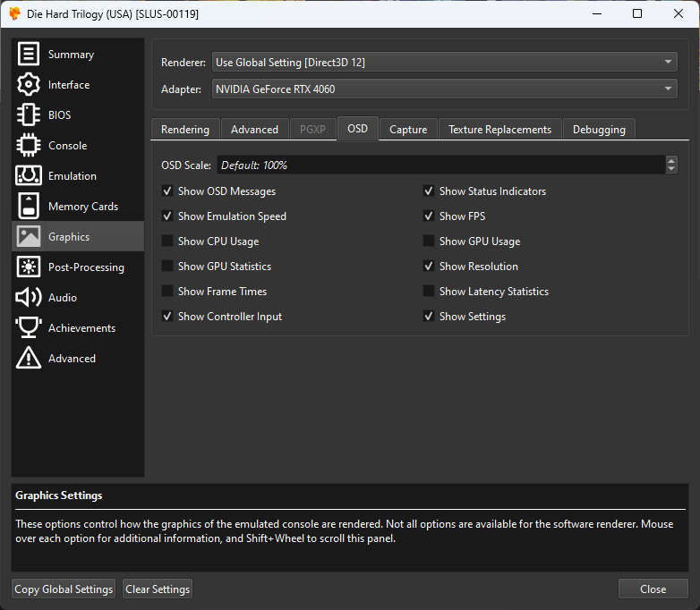Open the Texture Replacements tab
Image resolution: width=700 pixels, height=610 pixels.
[500, 130]
